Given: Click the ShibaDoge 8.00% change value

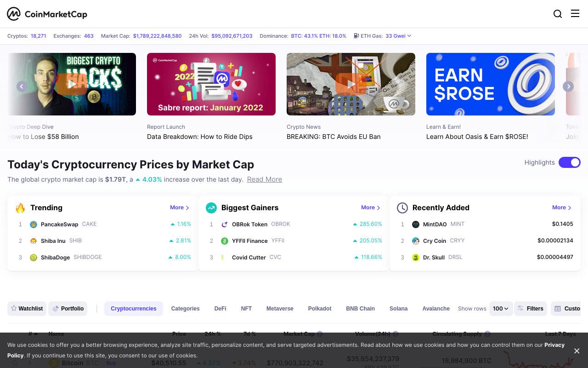Looking at the screenshot, I should (180, 257).
